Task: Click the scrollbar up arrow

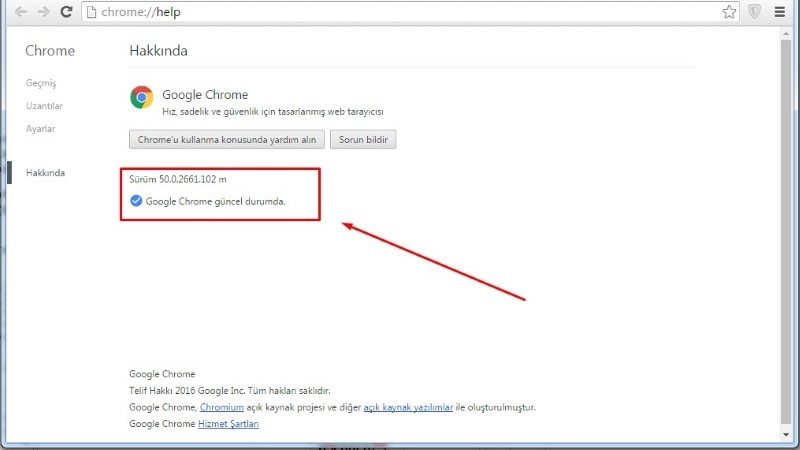Action: coord(786,34)
